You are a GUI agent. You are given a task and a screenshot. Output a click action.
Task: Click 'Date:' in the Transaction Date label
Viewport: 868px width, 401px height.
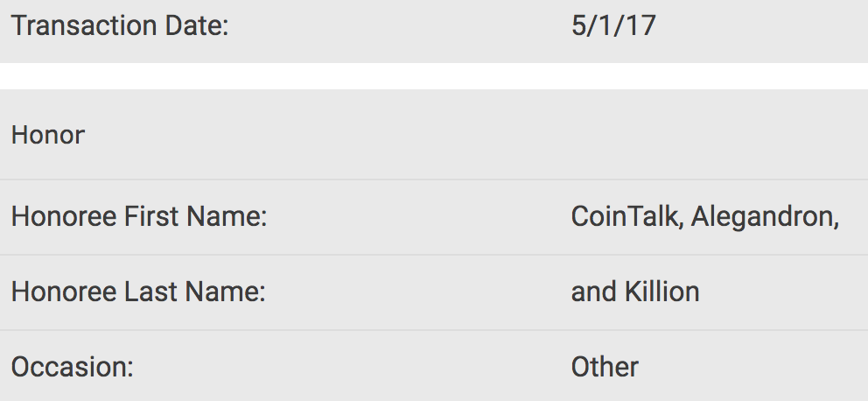point(196,26)
